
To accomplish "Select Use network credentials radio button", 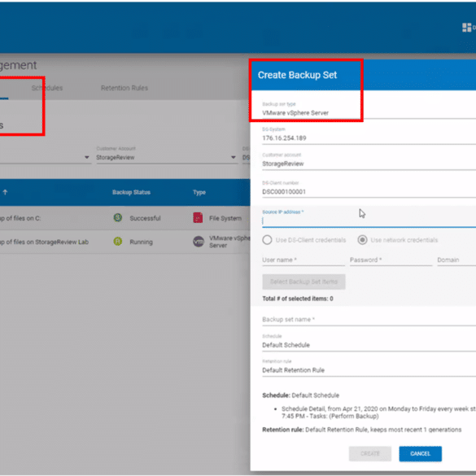I will click(362, 240).
